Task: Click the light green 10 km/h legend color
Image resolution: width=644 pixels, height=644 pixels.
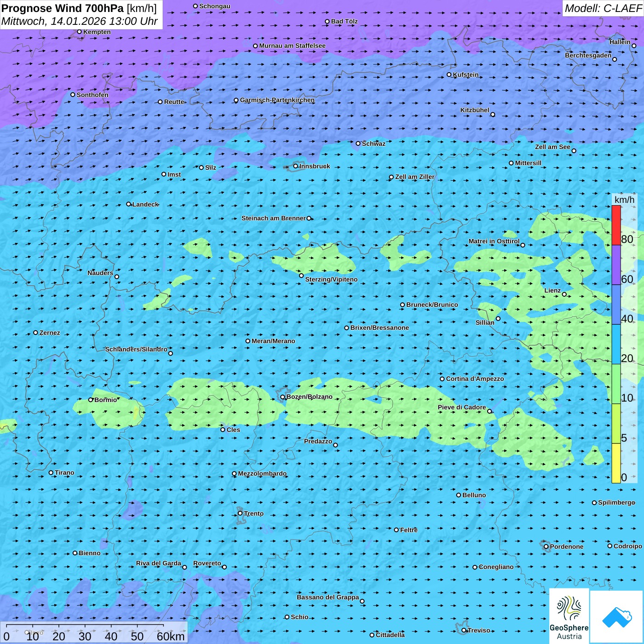Action: click(616, 384)
